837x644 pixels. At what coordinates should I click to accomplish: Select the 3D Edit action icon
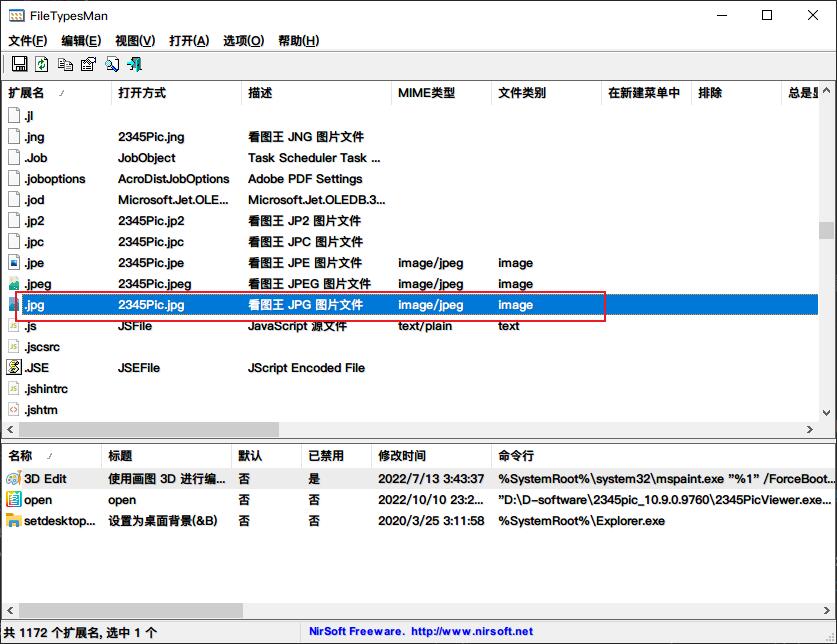[13, 479]
